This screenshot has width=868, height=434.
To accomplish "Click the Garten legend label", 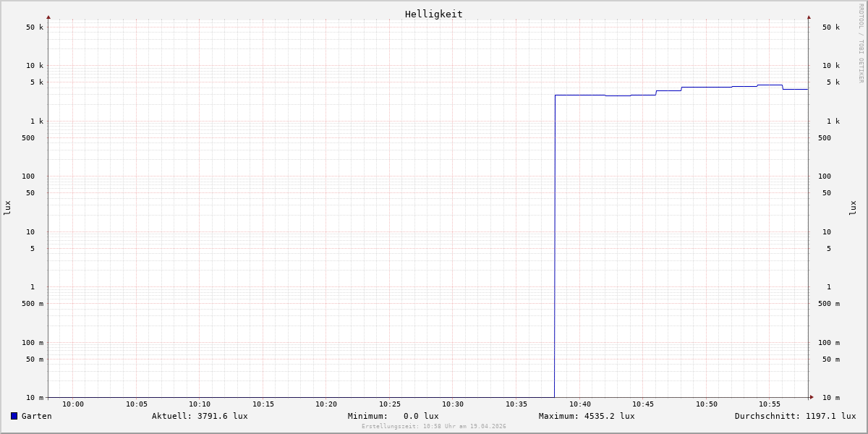I will point(36,416).
